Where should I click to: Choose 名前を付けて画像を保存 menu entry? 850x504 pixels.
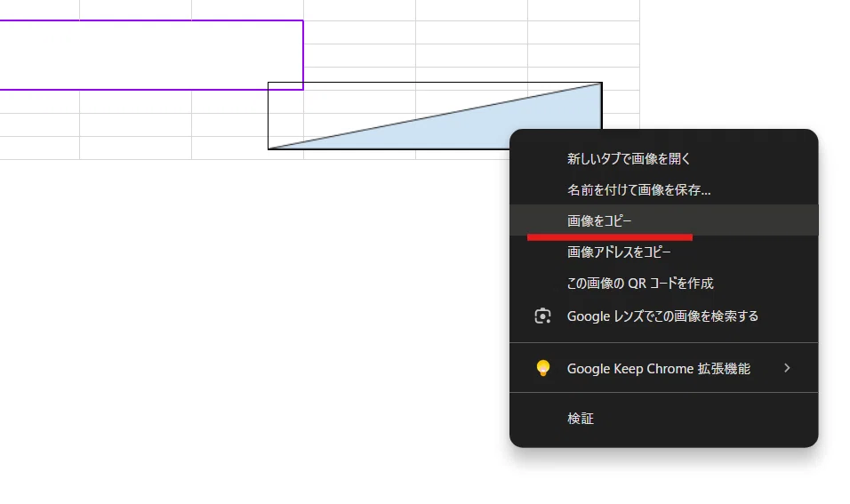(663, 189)
